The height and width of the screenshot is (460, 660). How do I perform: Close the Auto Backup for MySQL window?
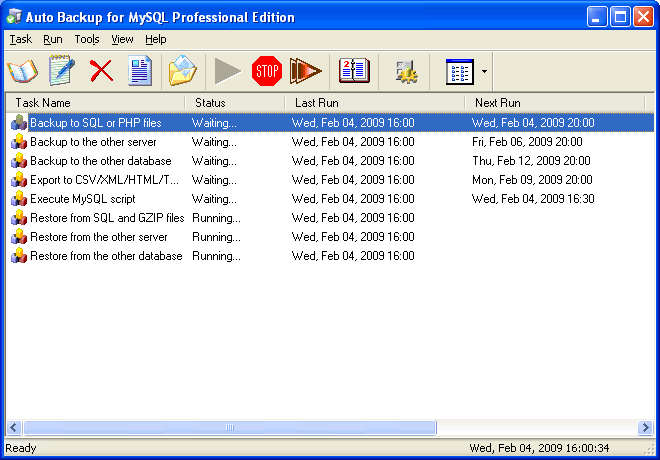(644, 17)
